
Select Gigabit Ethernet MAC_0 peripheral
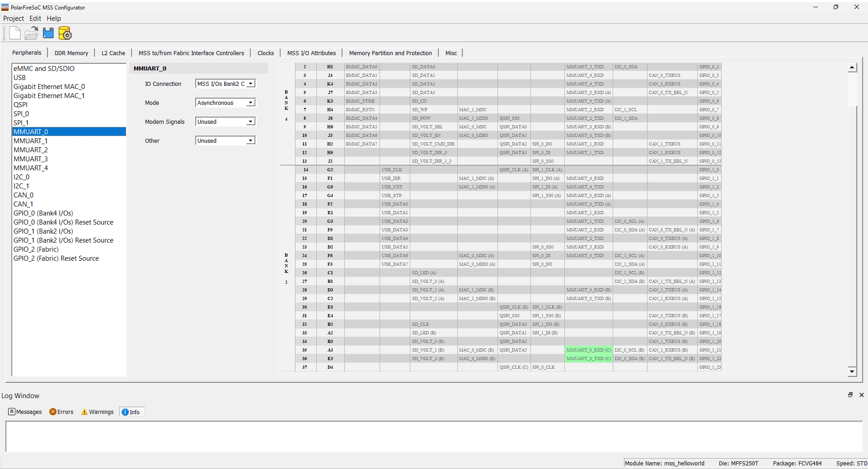49,87
